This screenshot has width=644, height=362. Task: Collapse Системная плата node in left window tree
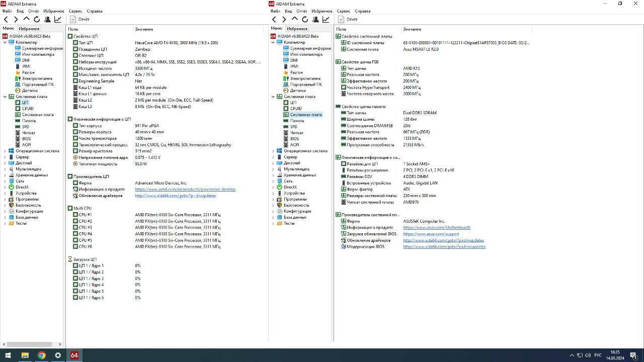click(5, 97)
